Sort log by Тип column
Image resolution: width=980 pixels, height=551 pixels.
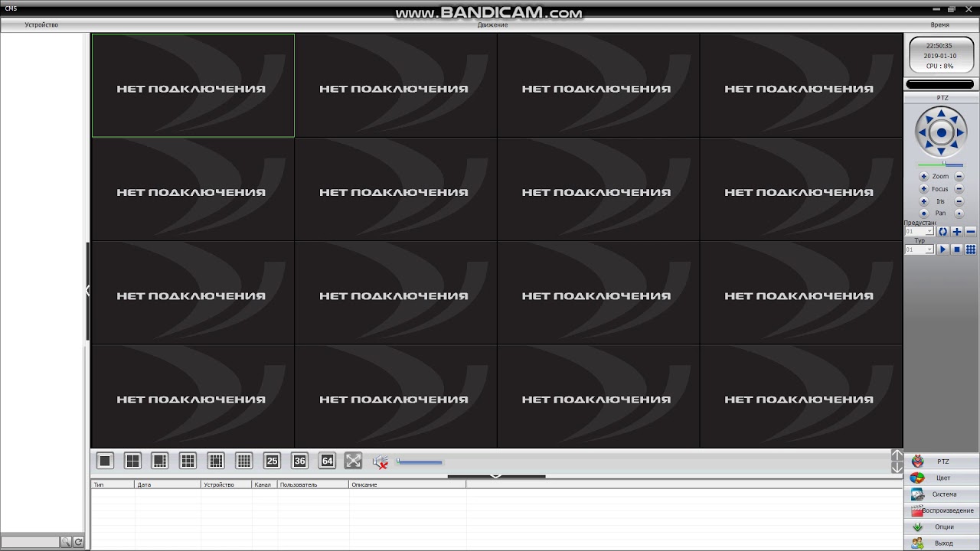coord(113,485)
